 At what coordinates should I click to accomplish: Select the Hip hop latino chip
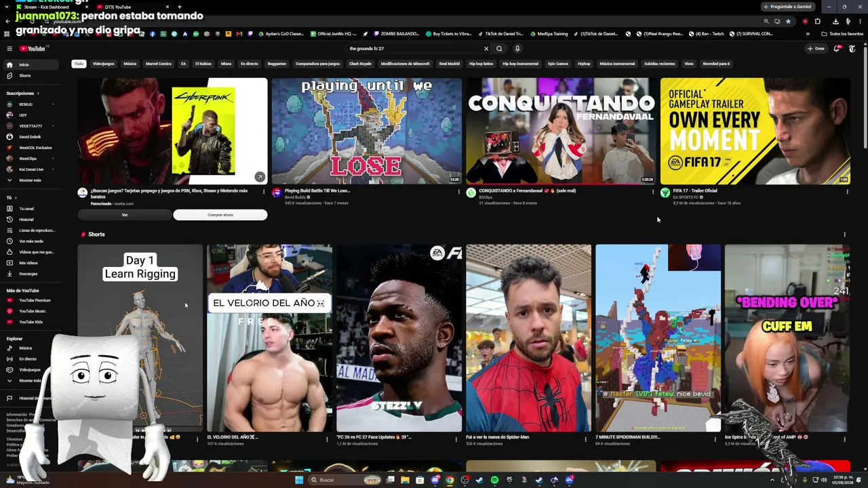[x=481, y=64]
